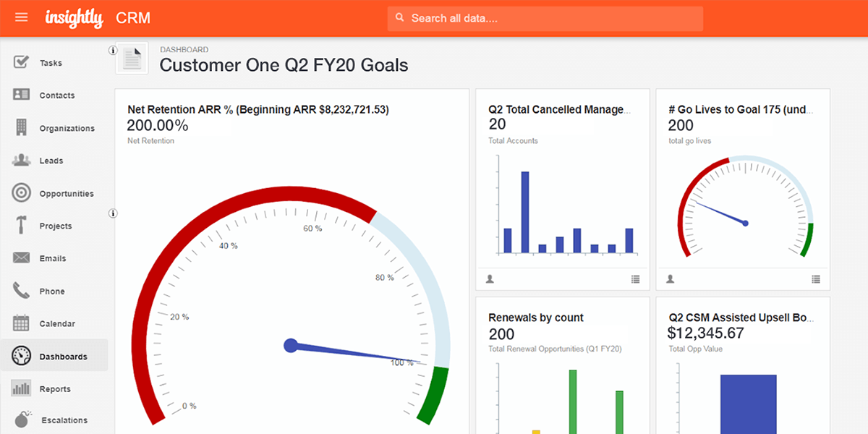Click the Emails envelope icon

21,258
